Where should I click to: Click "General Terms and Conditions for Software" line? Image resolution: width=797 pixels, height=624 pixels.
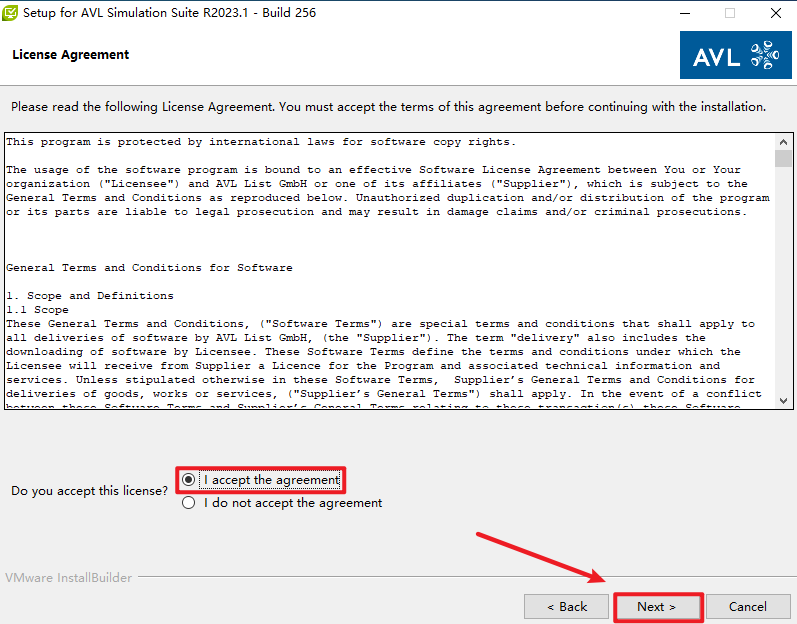[149, 268]
